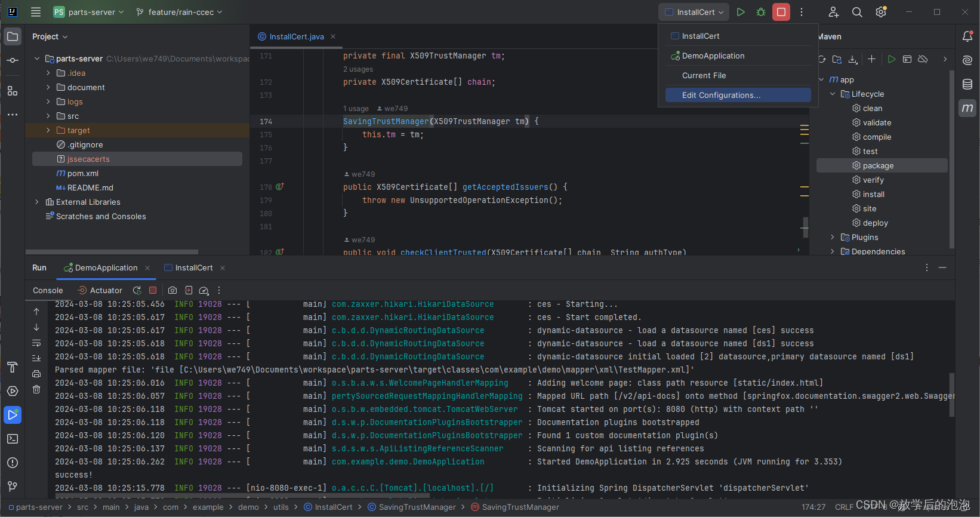Open the Services tool window
This screenshot has height=517, width=980.
(13, 391)
